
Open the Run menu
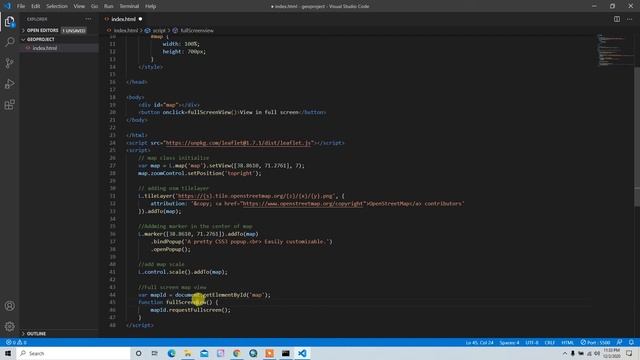[109, 6]
